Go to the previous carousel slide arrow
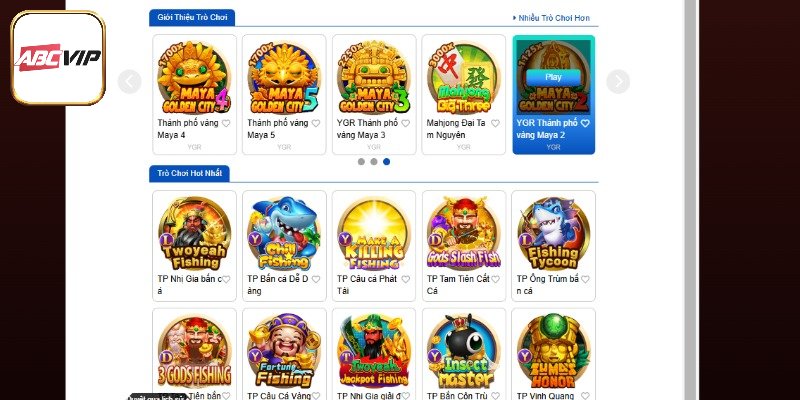The image size is (800, 400). pos(130,82)
